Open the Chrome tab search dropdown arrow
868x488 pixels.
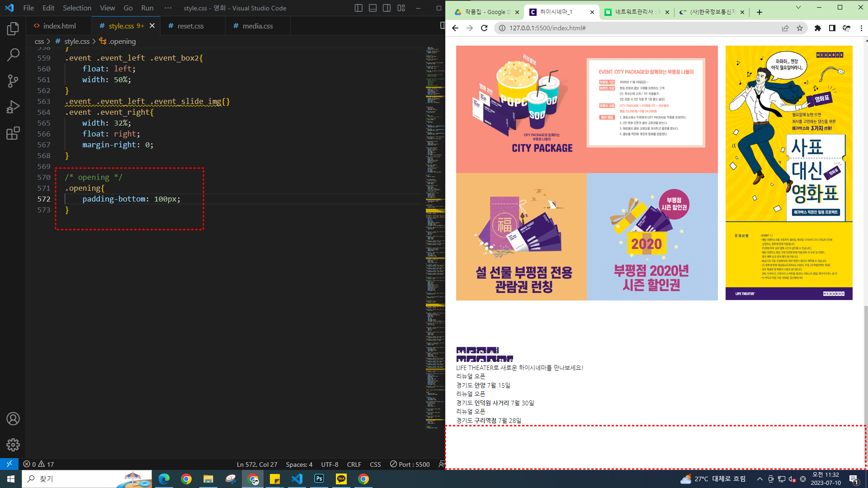click(798, 7)
